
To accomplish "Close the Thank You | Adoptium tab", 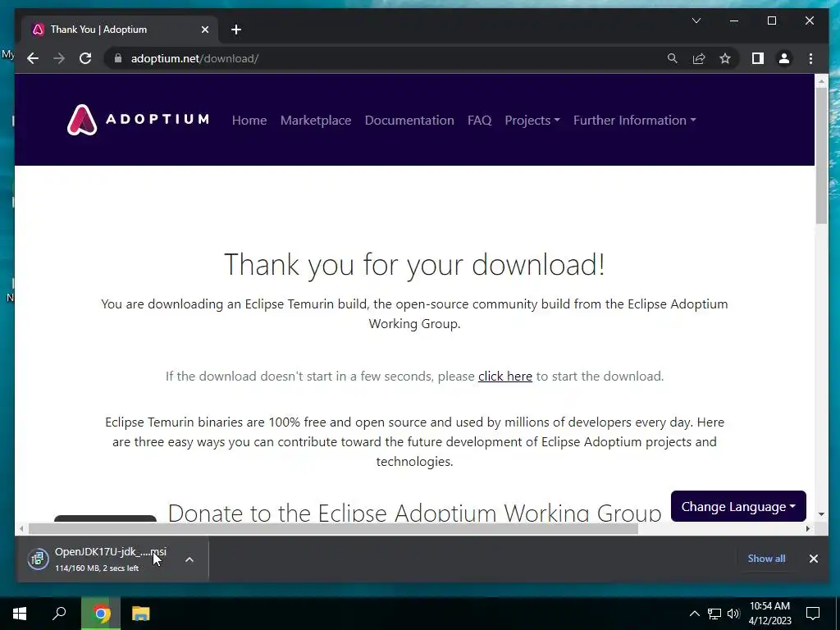I will click(x=204, y=30).
